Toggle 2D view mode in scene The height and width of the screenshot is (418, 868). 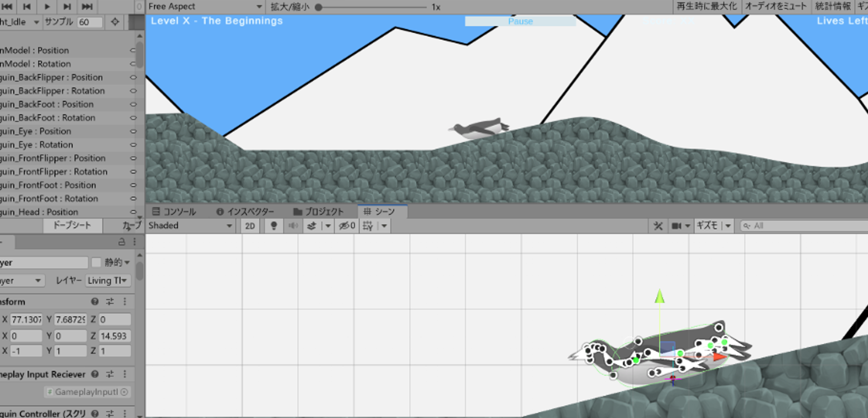click(250, 226)
